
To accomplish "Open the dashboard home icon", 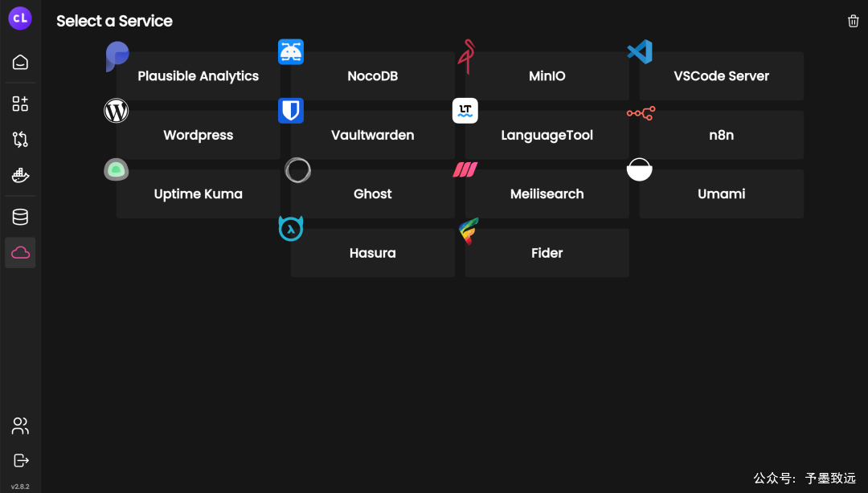I will [x=20, y=63].
